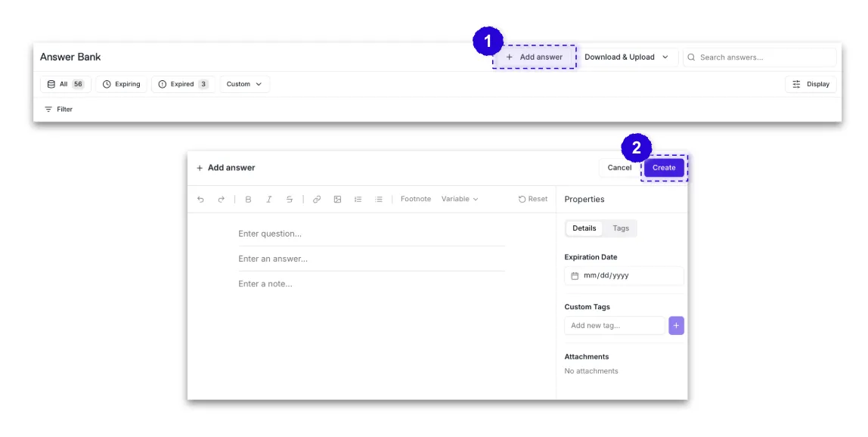Toggle bold formatting
Viewport: 868px width, 437px height.
pyautogui.click(x=248, y=200)
